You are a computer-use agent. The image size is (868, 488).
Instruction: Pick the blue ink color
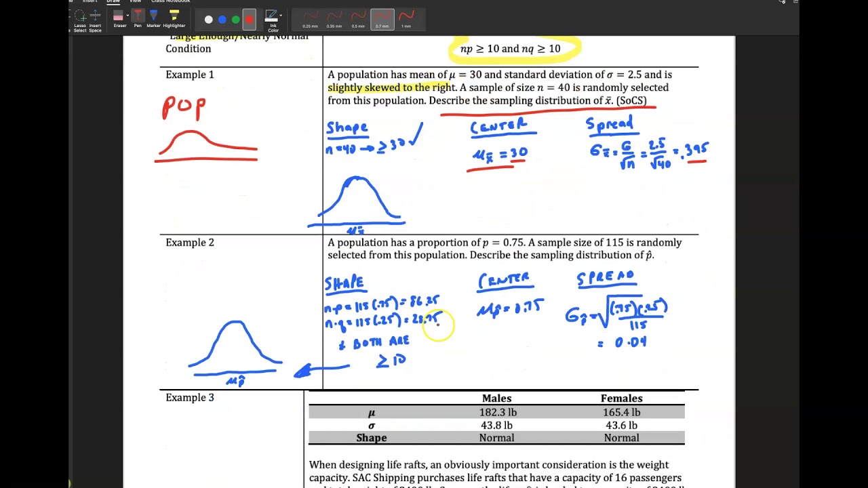click(222, 20)
